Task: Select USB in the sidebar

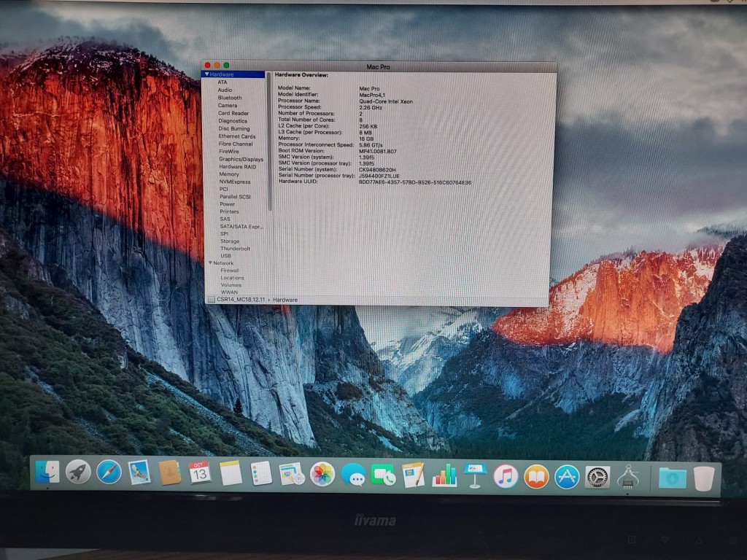Action: pos(226,256)
